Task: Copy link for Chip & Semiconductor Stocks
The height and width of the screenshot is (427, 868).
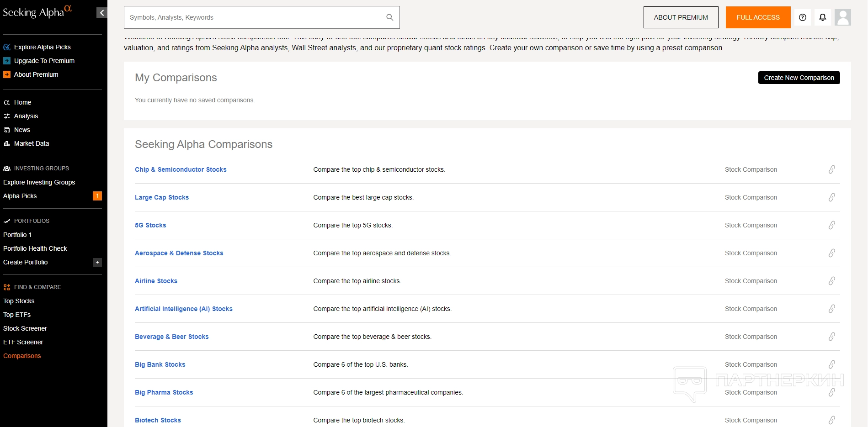Action: tap(831, 169)
